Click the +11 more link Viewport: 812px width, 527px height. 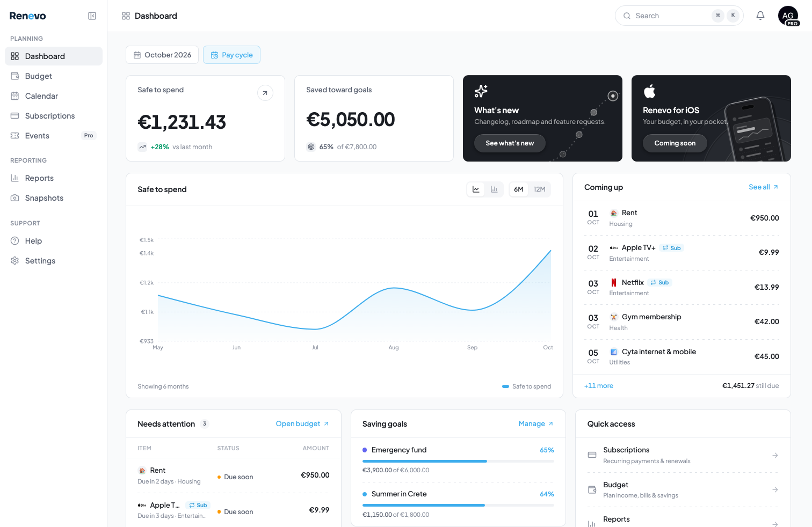[x=599, y=386]
